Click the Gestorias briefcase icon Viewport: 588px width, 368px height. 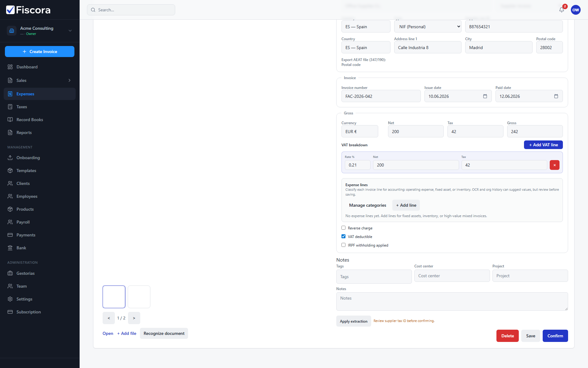click(10, 273)
